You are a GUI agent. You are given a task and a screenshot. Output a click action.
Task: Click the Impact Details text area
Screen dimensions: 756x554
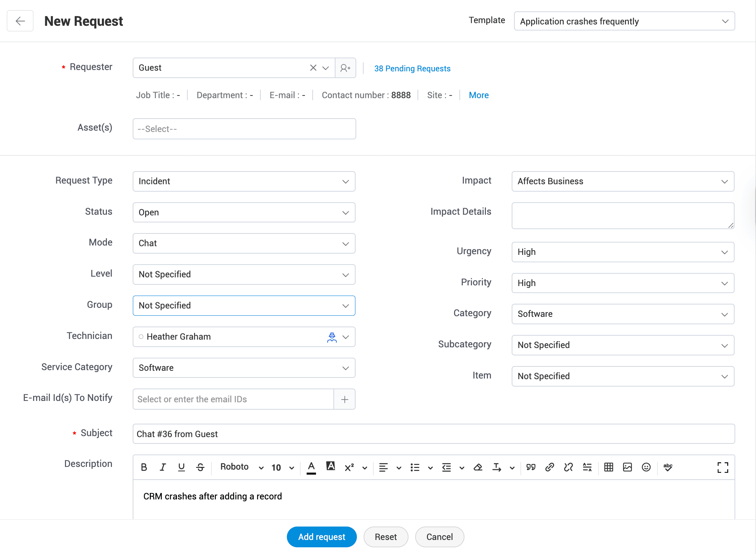[x=623, y=216]
